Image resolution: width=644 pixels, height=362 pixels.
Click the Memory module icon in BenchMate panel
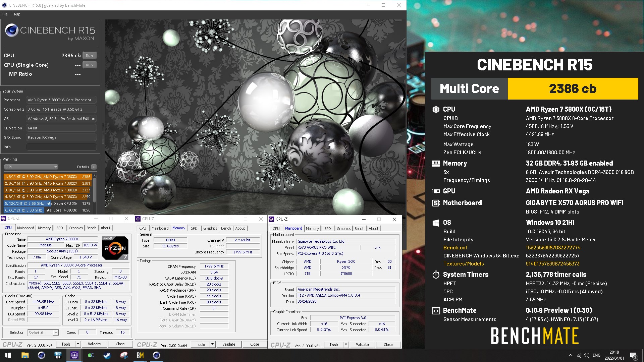pyautogui.click(x=436, y=163)
